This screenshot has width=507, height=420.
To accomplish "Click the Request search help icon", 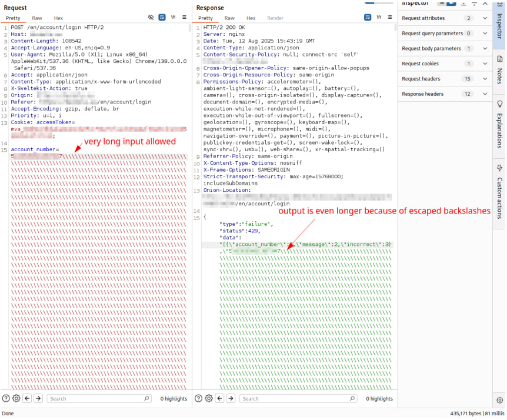I will [x=6, y=398].
